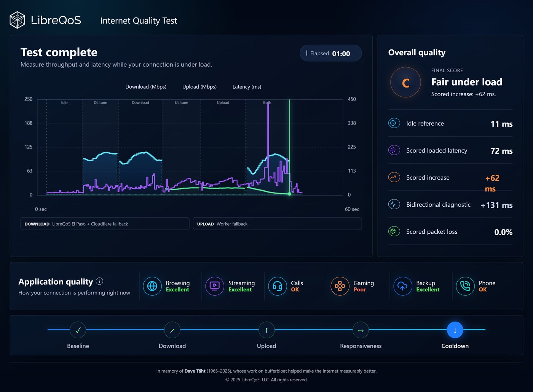Click the Scored increase trend icon
Screen dimensions: 533x392
394,177
